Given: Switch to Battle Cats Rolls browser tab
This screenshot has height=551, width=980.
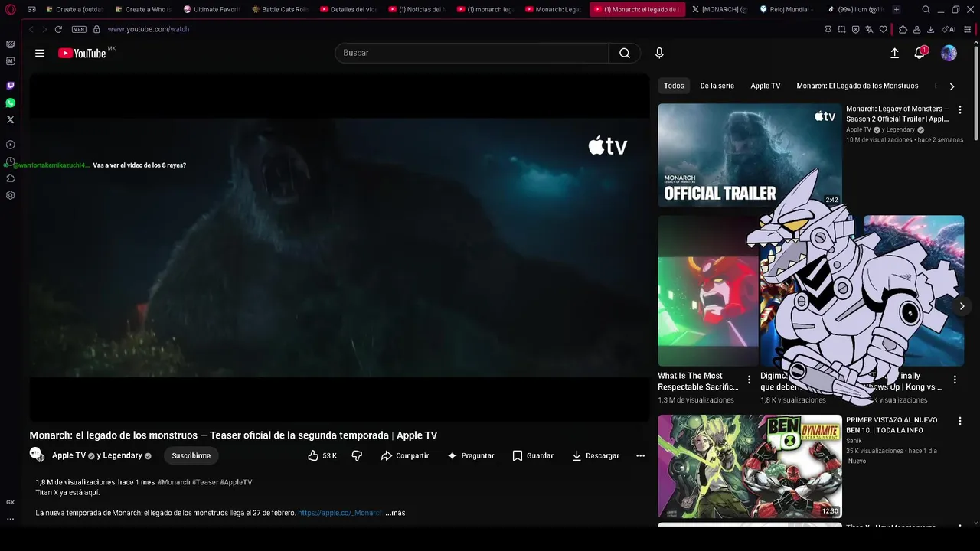Looking at the screenshot, I should point(280,9).
